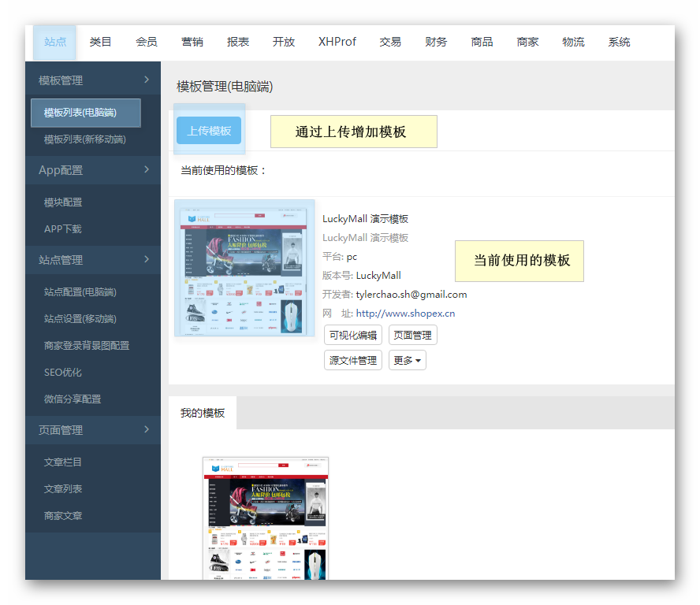The image size is (700, 605).
Task: Open the 站点 top menu tab
Action: pos(55,43)
